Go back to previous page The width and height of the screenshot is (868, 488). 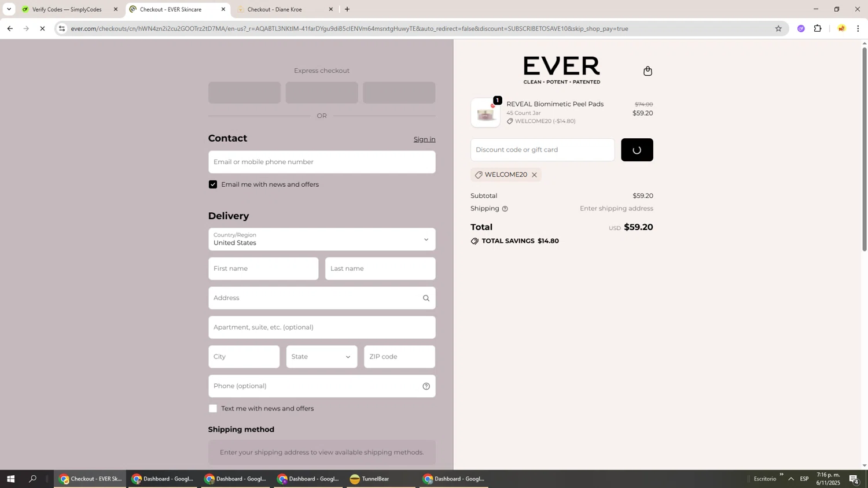[x=9, y=28]
